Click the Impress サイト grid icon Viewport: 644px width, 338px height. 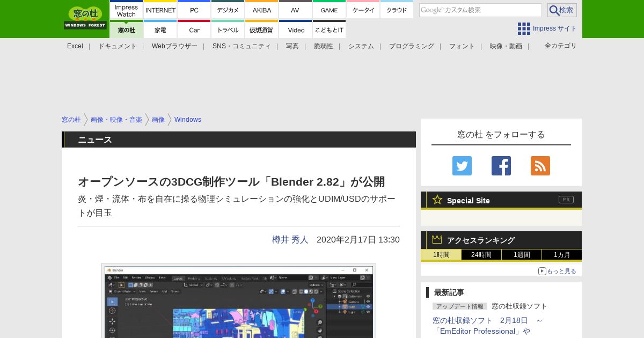pyautogui.click(x=524, y=28)
